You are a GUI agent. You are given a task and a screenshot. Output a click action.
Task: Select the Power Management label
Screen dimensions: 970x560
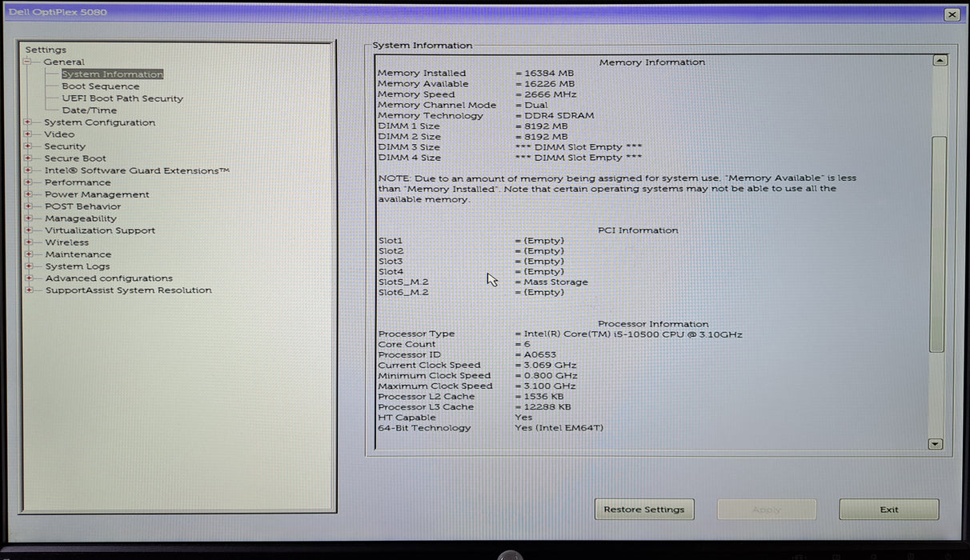[97, 194]
